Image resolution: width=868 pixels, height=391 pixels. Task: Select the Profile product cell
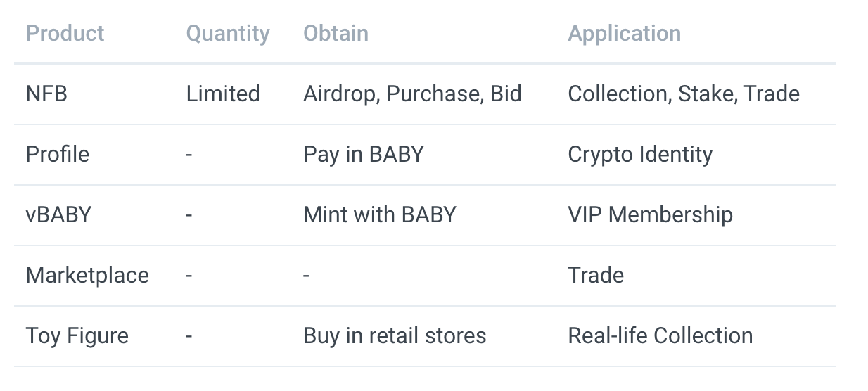point(58,154)
